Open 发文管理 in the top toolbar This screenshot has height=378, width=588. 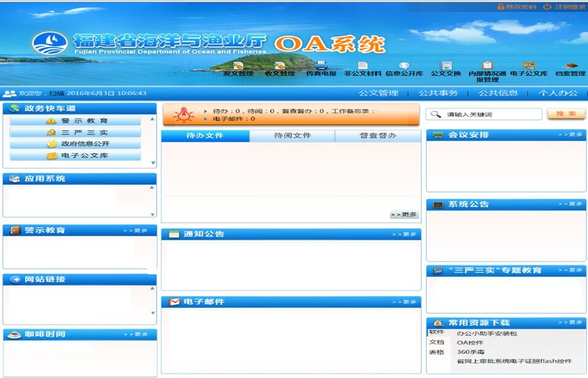tap(238, 68)
